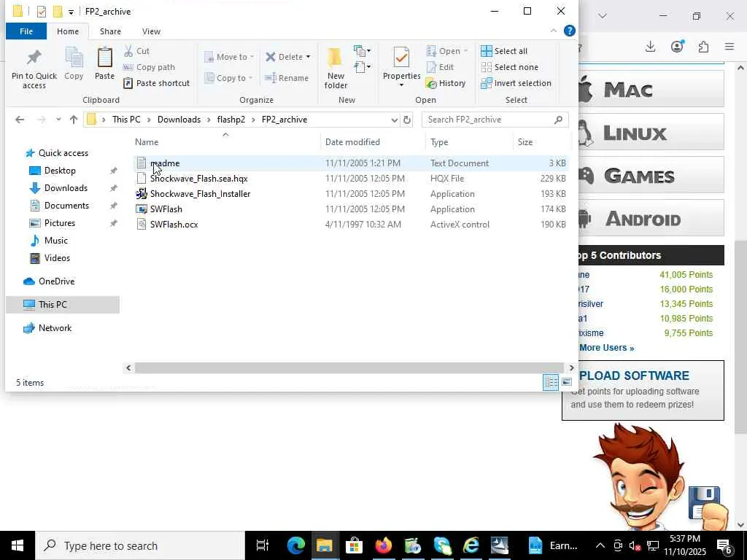Click Copy path in ribbon
The width and height of the screenshot is (747, 560).
149,67
